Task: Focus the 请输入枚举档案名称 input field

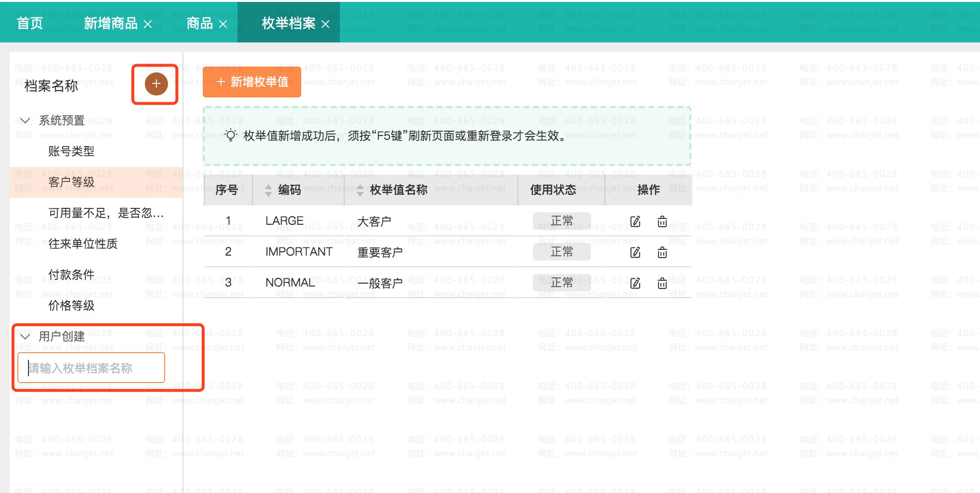Action: [x=91, y=368]
